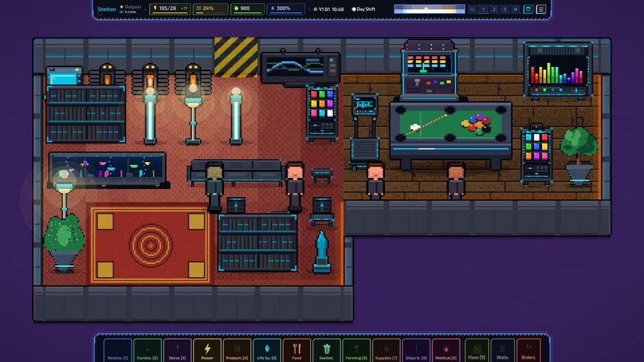Set game speed to 2x

[x=494, y=9]
